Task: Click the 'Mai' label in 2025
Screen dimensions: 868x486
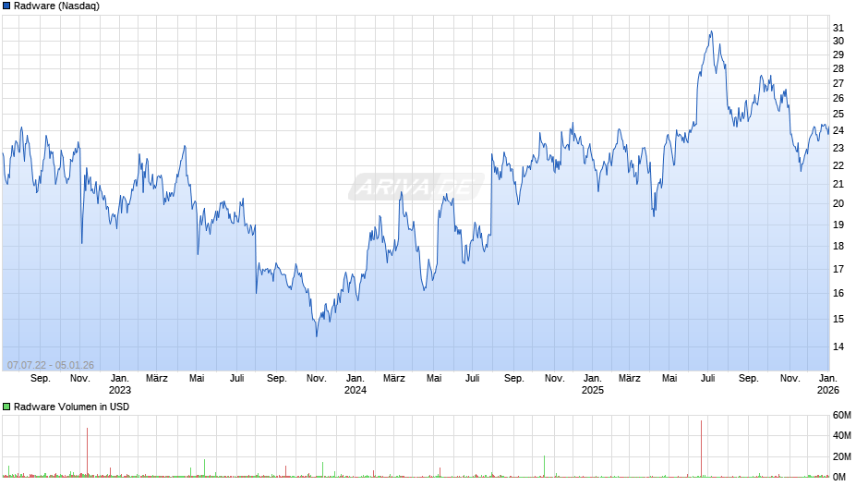Action: [x=669, y=379]
